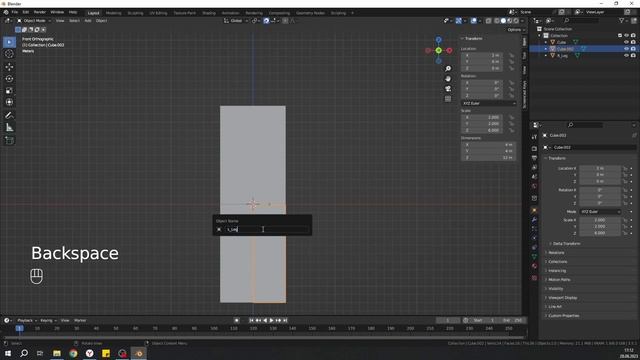Toggle X-ray mode in header
Viewport: 640px width, 360px height.
(x=489, y=21)
